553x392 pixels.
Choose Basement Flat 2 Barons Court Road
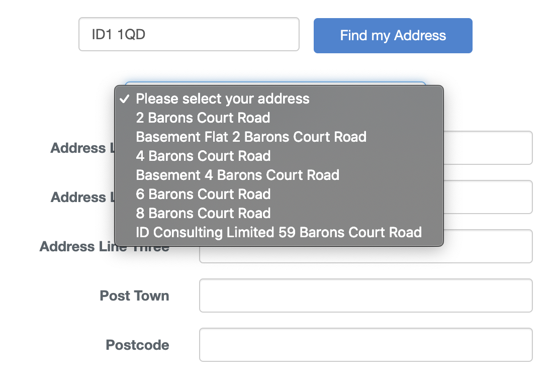[x=251, y=137]
